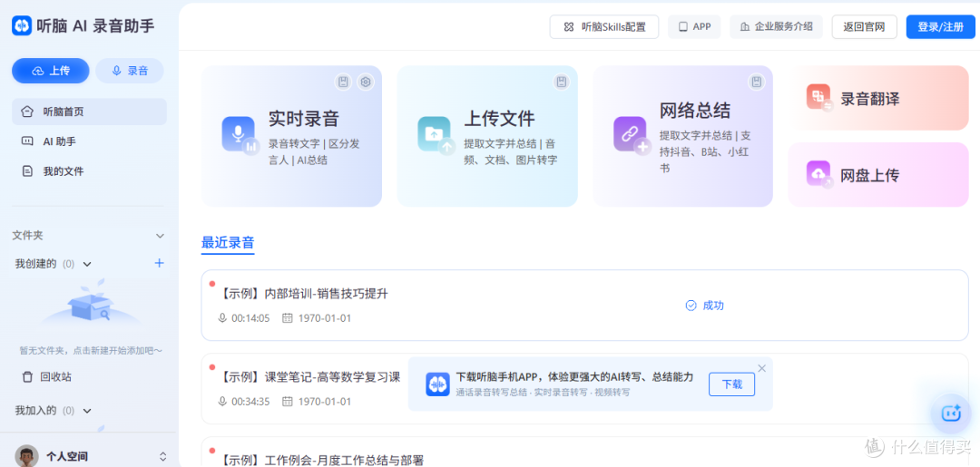Click the chat icon beside AI 助手

click(x=27, y=141)
